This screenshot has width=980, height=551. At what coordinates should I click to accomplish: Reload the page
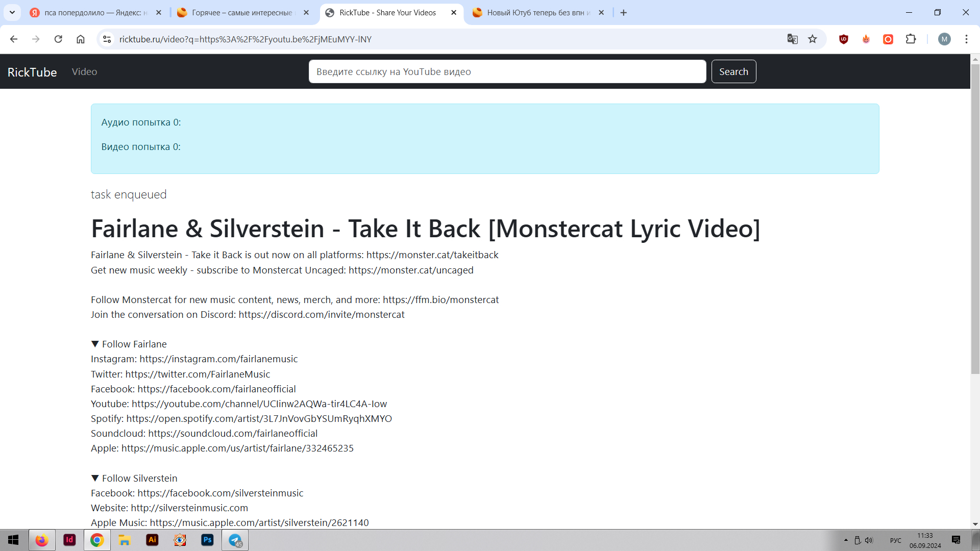coord(58,39)
